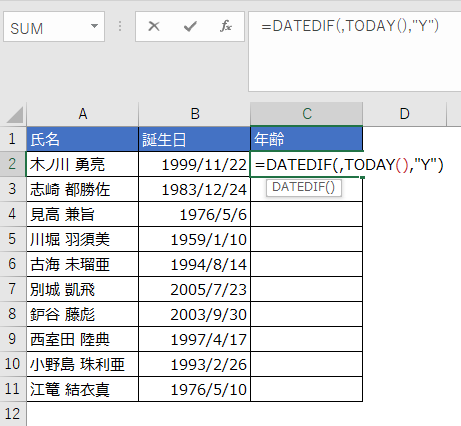Select row 12 header
The height and width of the screenshot is (426, 461).
coord(13,414)
